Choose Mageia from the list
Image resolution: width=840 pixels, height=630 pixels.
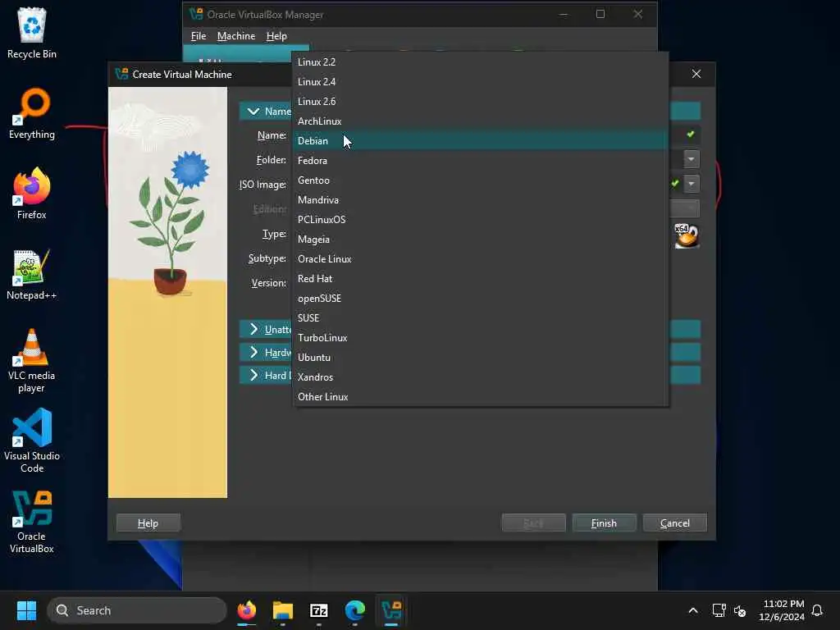click(x=479, y=240)
